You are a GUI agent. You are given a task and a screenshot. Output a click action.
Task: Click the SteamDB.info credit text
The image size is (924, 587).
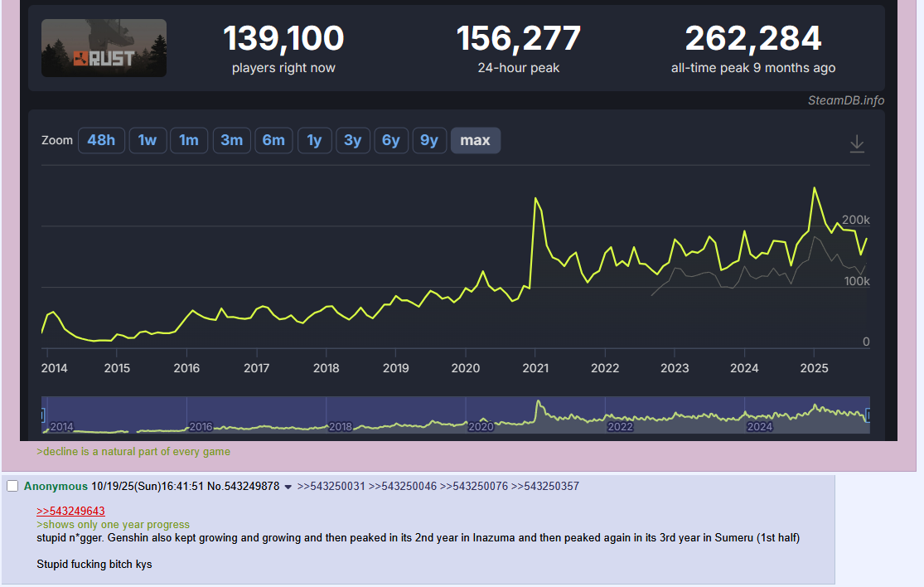[x=845, y=100]
